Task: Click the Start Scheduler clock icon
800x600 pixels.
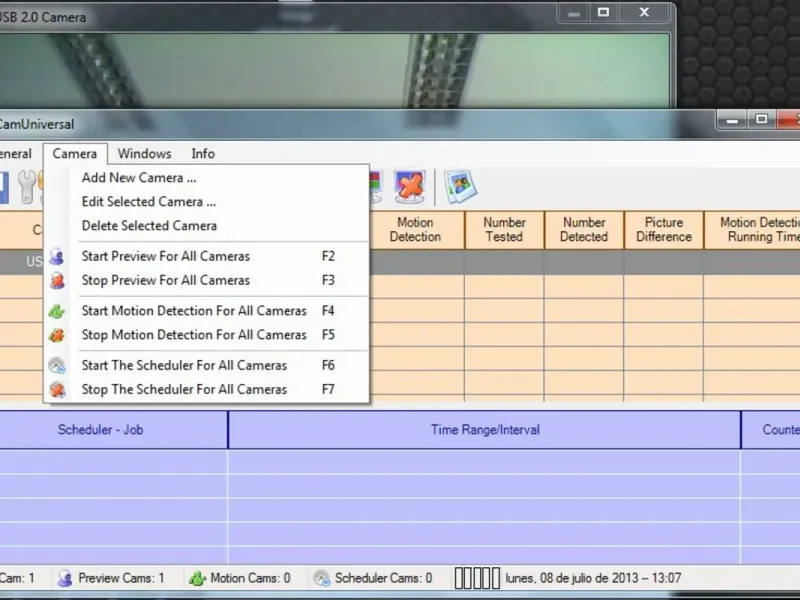Action: point(57,365)
